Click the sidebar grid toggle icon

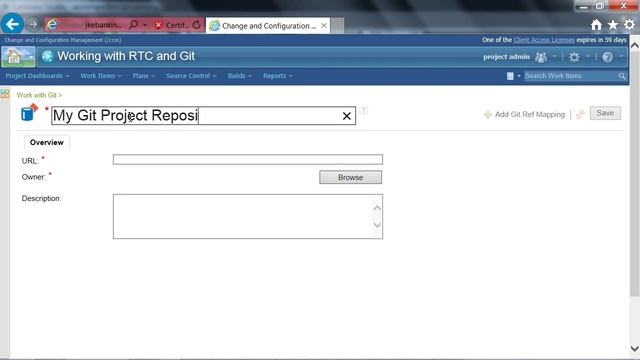click(x=5, y=94)
